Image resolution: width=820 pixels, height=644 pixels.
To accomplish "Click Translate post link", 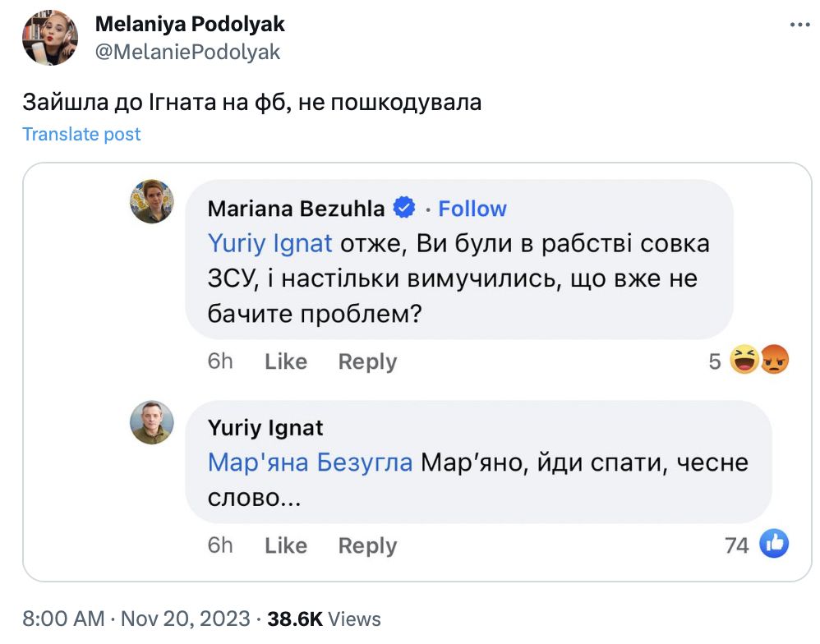I will point(81,135).
